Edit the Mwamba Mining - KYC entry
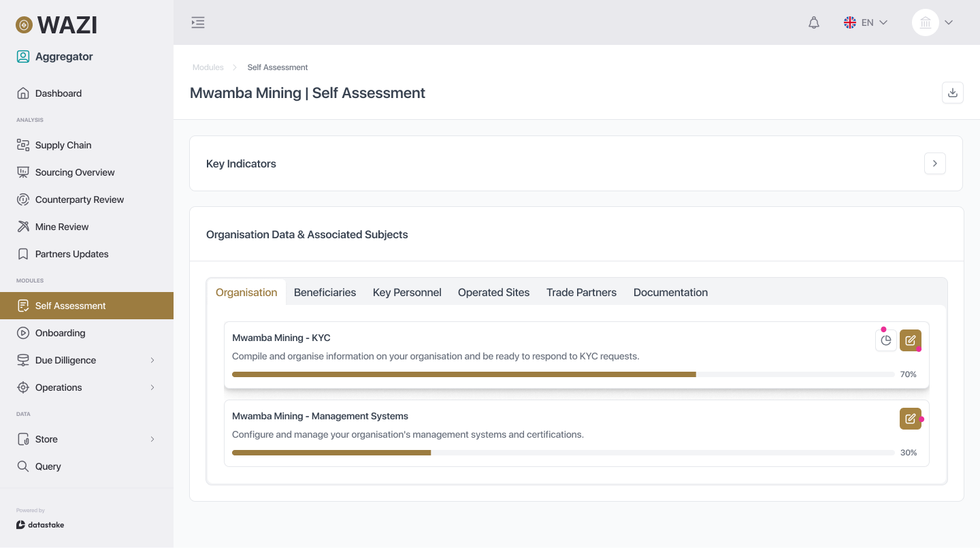Viewport: 980px width, 548px height. 911,340
